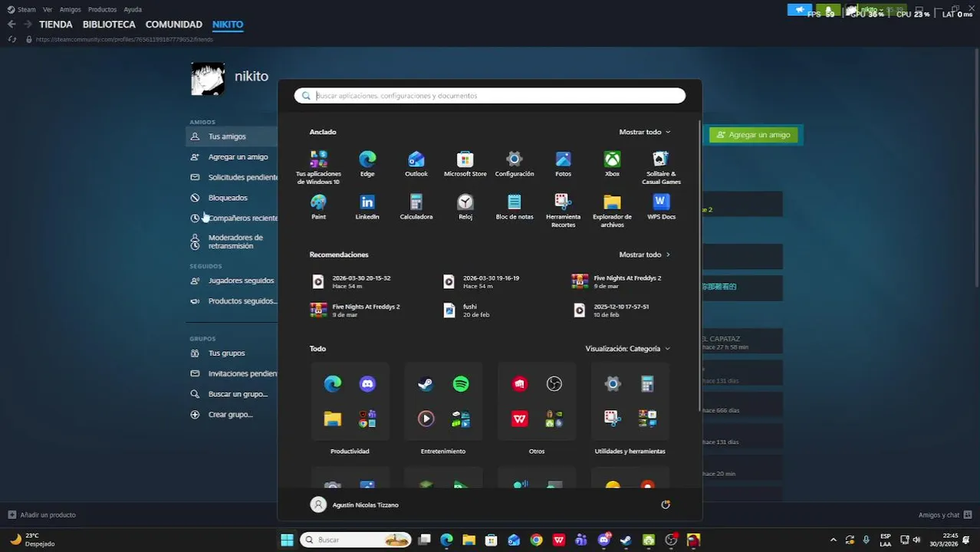This screenshot has width=980, height=552.
Task: Open Bloc de notas
Action: pyautogui.click(x=515, y=207)
